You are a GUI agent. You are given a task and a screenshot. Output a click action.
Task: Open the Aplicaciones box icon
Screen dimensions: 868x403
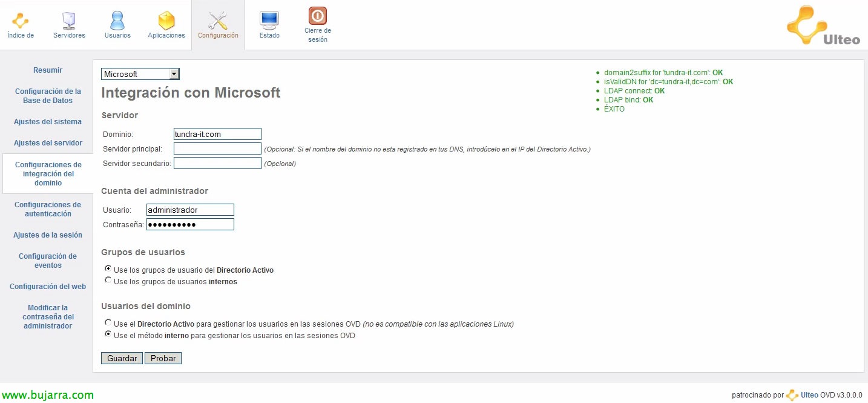pos(166,21)
